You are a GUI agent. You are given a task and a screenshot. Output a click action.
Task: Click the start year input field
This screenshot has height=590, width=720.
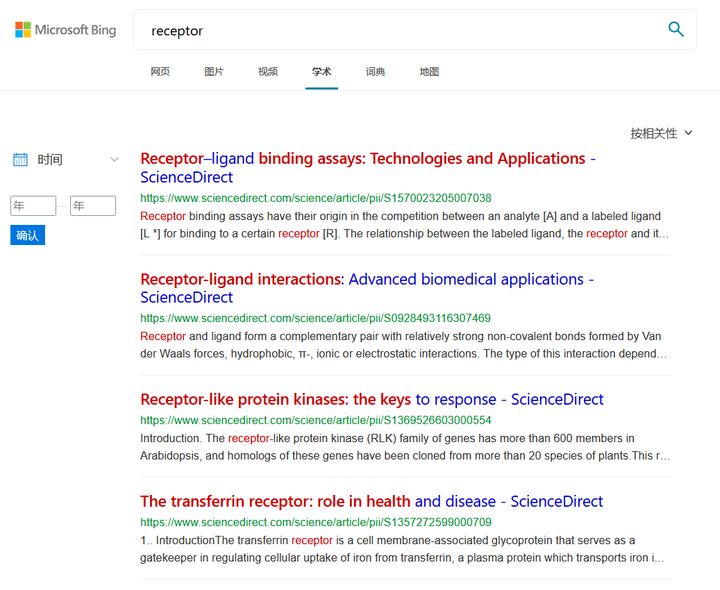[x=33, y=206]
